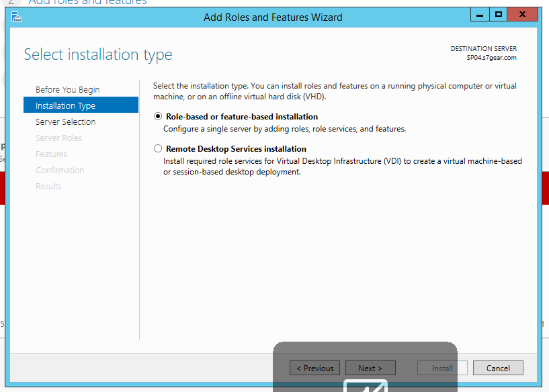
Task: Close the wizard with the red X
Action: tap(521, 14)
